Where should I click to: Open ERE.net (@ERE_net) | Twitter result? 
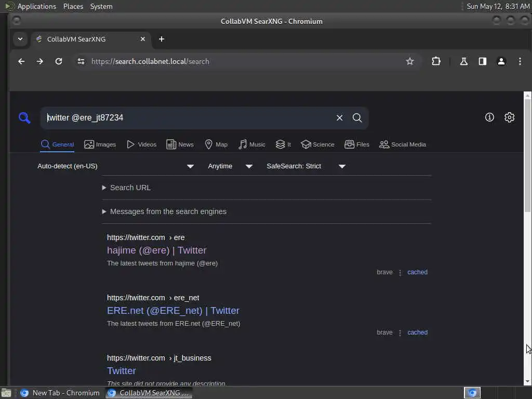click(173, 311)
